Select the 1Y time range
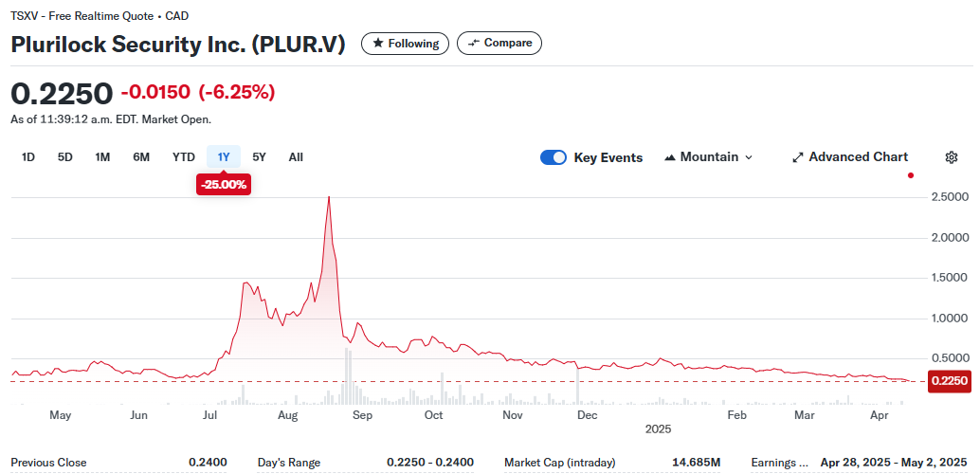Image resolution: width=980 pixels, height=474 pixels. click(x=224, y=157)
